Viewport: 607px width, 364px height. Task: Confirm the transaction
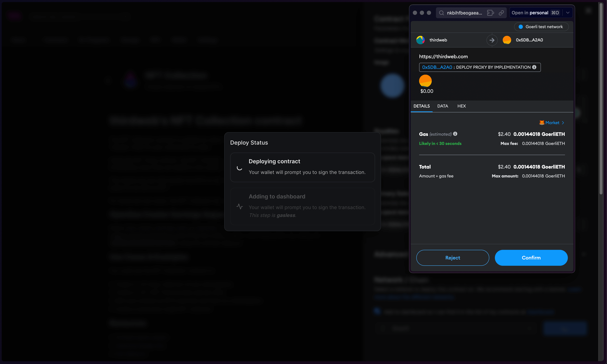531,258
